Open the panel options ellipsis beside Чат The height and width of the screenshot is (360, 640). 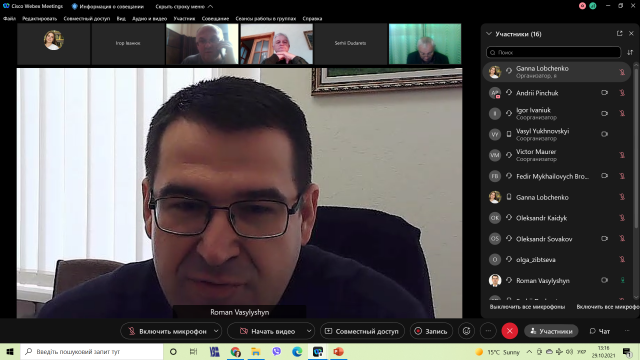click(627, 331)
